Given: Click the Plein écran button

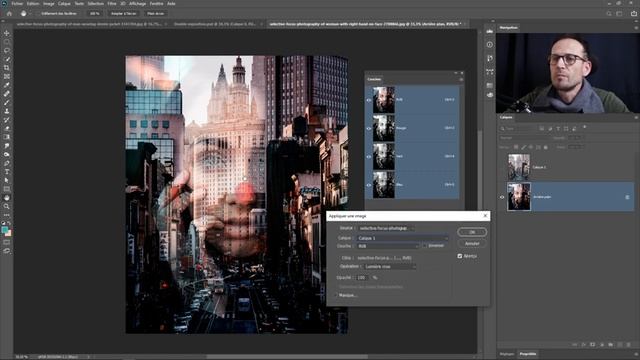Looking at the screenshot, I should click(156, 13).
